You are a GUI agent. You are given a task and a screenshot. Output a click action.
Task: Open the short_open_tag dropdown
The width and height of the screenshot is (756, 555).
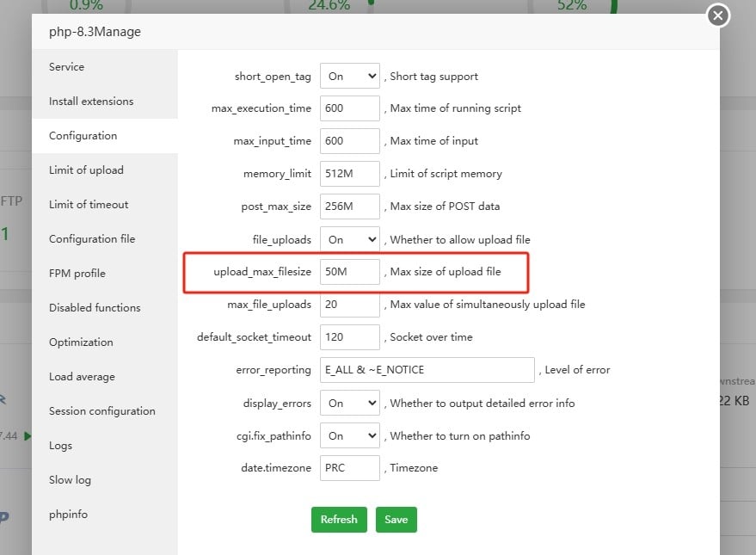350,76
